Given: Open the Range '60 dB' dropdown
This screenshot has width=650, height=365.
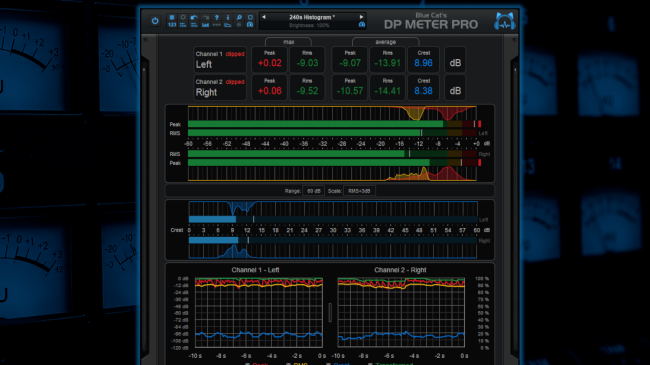Looking at the screenshot, I should [313, 191].
